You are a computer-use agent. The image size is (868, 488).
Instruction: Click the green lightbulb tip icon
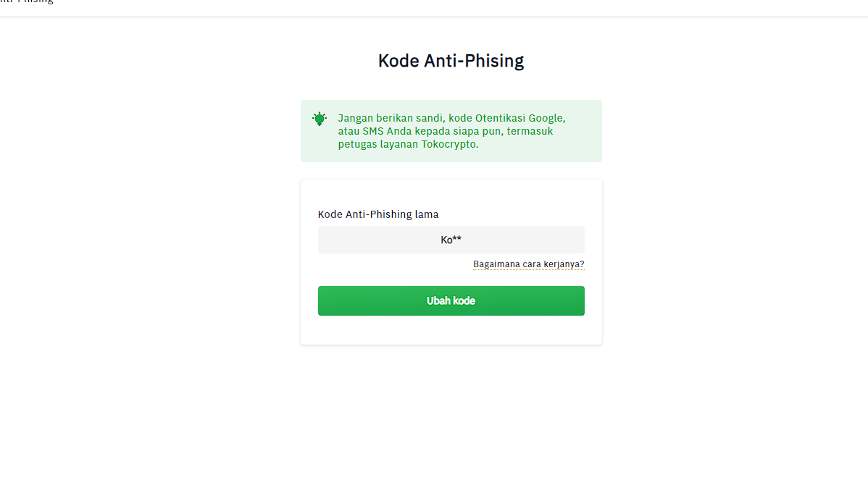320,119
